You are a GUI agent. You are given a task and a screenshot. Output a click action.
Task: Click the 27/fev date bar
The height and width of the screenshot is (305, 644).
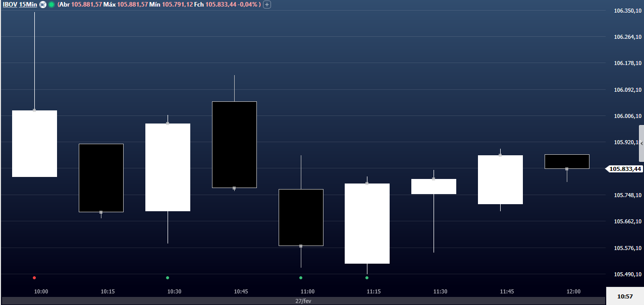pyautogui.click(x=303, y=301)
